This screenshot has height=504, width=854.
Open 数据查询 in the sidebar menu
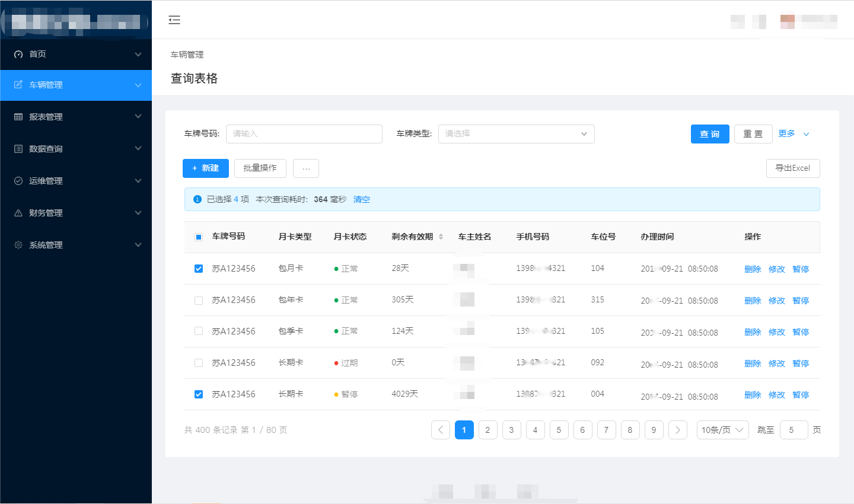46,149
